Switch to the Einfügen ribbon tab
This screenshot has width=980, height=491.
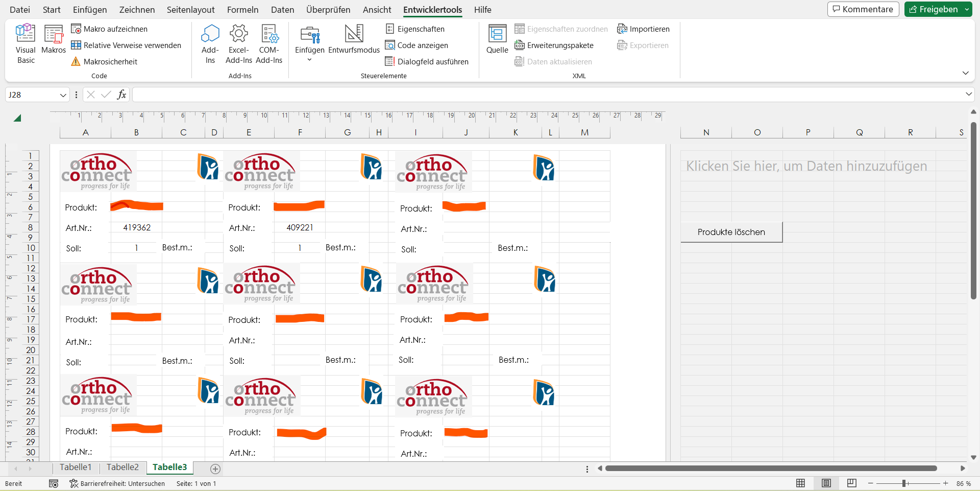pyautogui.click(x=90, y=10)
